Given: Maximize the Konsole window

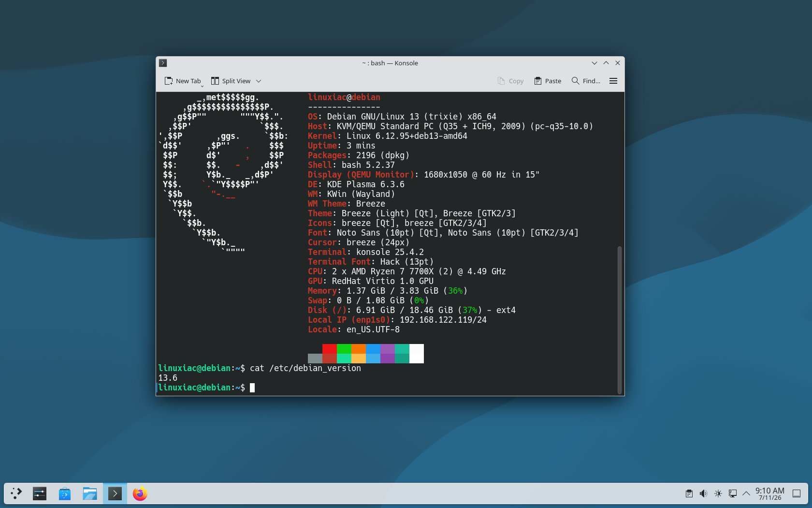Looking at the screenshot, I should (x=606, y=63).
